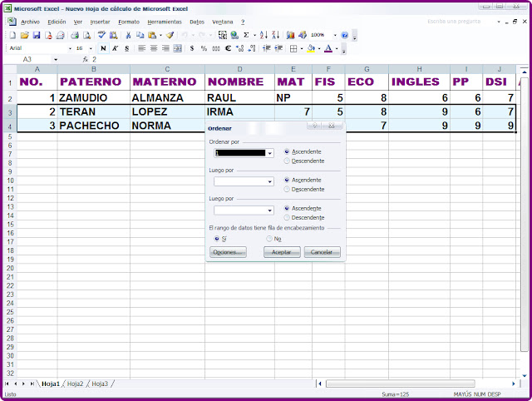Screen dimensions: 532x401
Task: Activate the Format Painter brush
Action: (170, 35)
